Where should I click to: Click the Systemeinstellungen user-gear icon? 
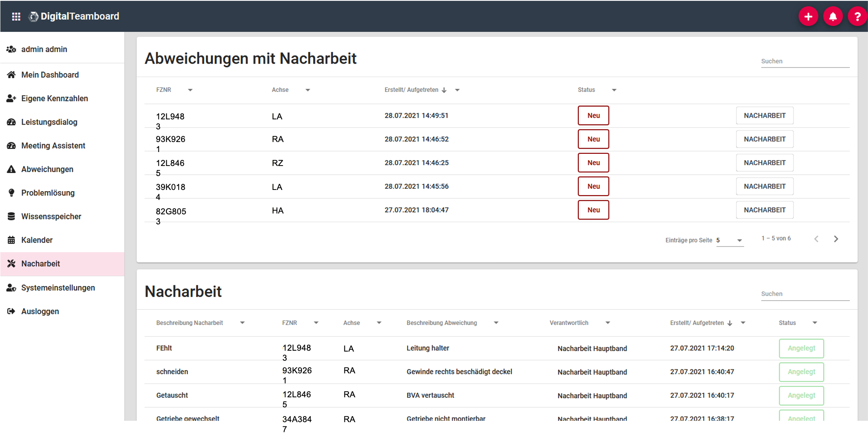[11, 288]
